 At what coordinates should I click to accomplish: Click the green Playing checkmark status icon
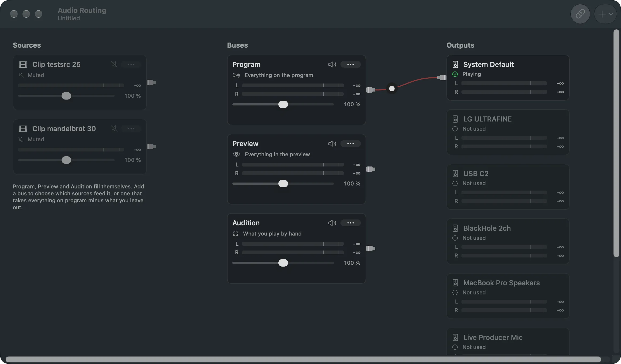point(455,74)
